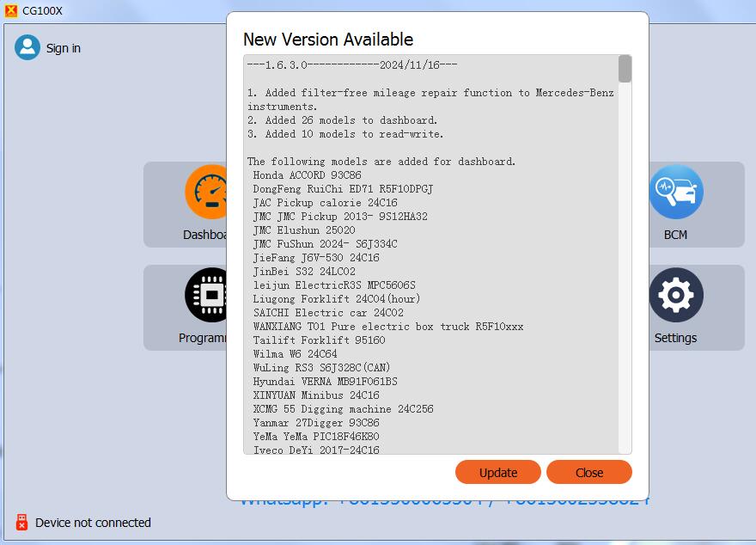This screenshot has height=545, width=756.
Task: Open the Settings gear icon
Action: pyautogui.click(x=676, y=295)
